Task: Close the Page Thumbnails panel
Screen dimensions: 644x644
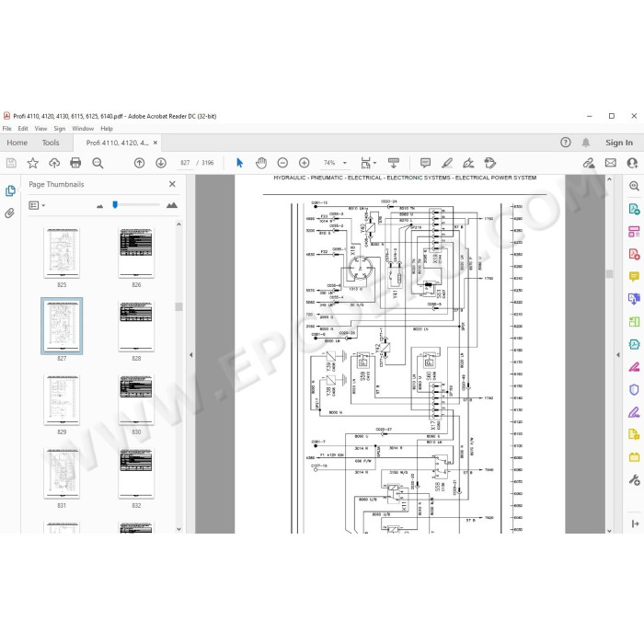Action: (x=172, y=184)
